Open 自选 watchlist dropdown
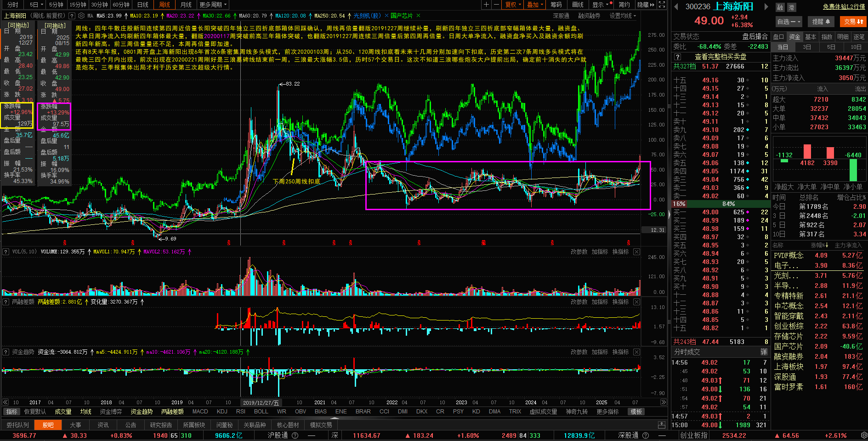The width and height of the screenshot is (868, 441). tap(789, 22)
